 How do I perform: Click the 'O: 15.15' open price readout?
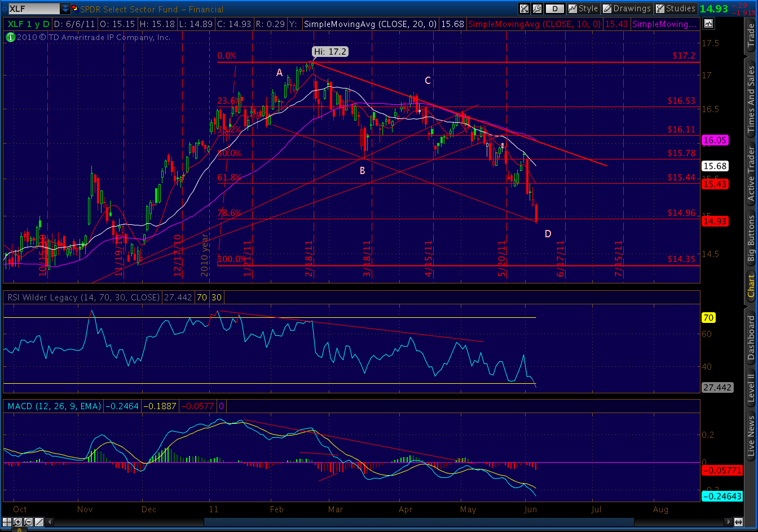tap(117, 24)
